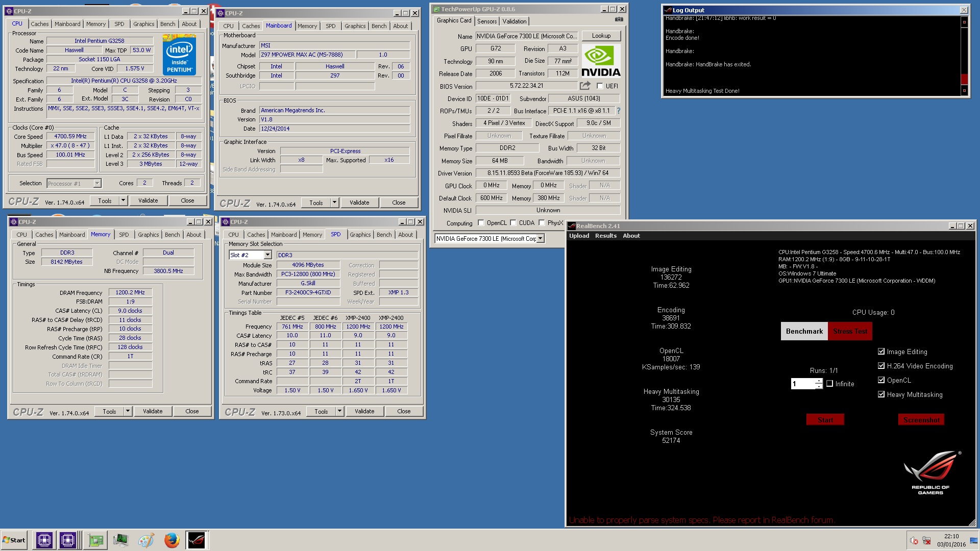The width and height of the screenshot is (980, 551).
Task: Expand Tools arrow in CPU-Z Memory window
Action: 128,411
